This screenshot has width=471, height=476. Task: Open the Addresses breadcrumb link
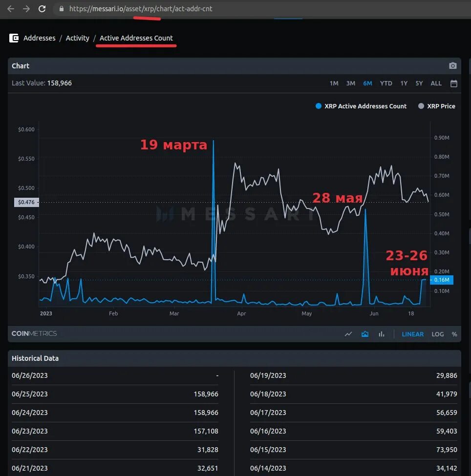pyautogui.click(x=40, y=38)
